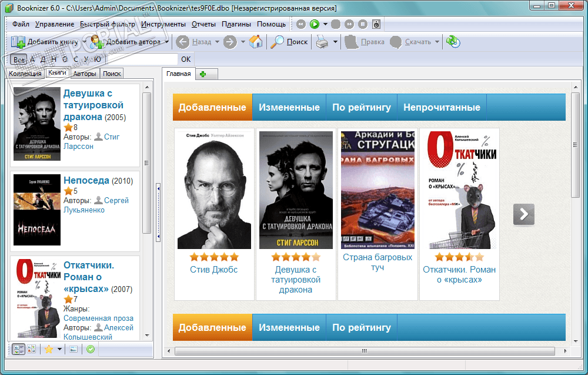Open the Помощь menu
Image resolution: width=588 pixels, height=375 pixels.
coord(271,24)
